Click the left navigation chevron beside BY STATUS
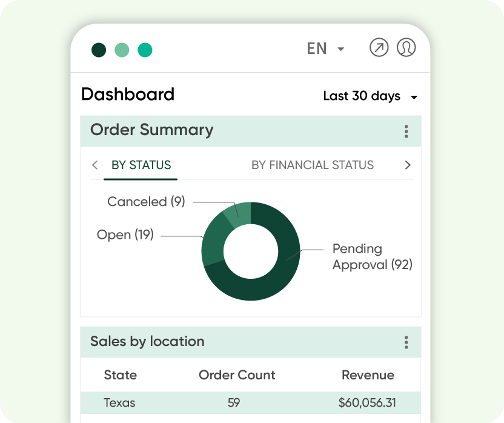Screen dimensions: 504x423 click(x=95, y=165)
